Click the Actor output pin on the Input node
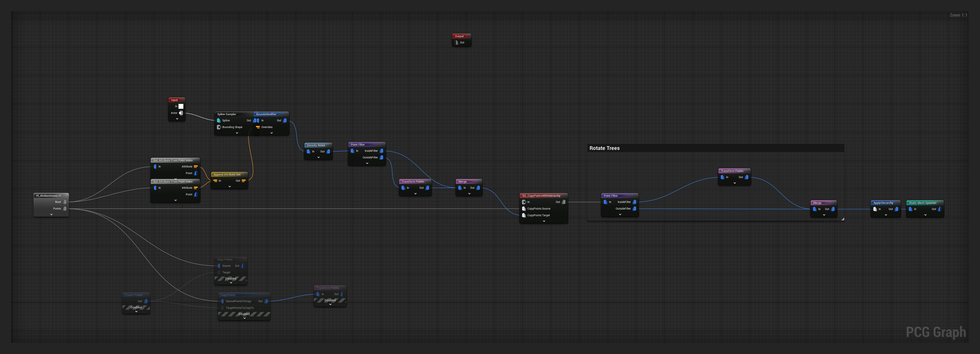 181,113
